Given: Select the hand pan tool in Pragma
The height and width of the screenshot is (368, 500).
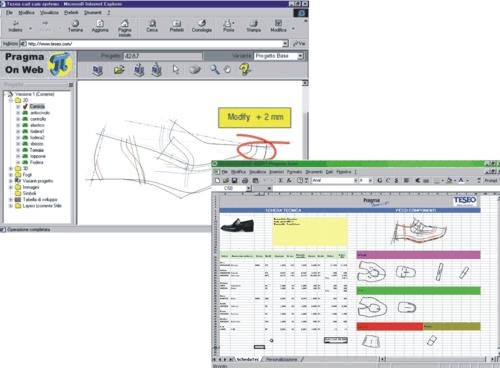Looking at the screenshot, I should [227, 70].
